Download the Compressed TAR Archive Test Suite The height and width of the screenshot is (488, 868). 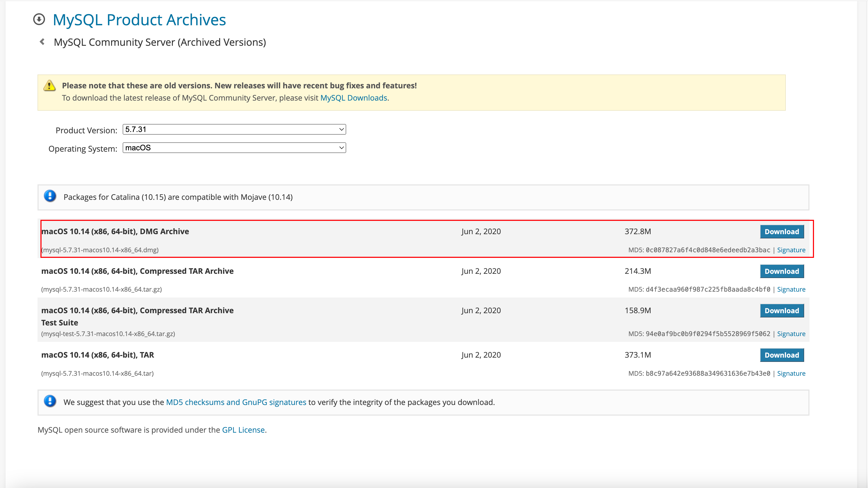(x=782, y=311)
